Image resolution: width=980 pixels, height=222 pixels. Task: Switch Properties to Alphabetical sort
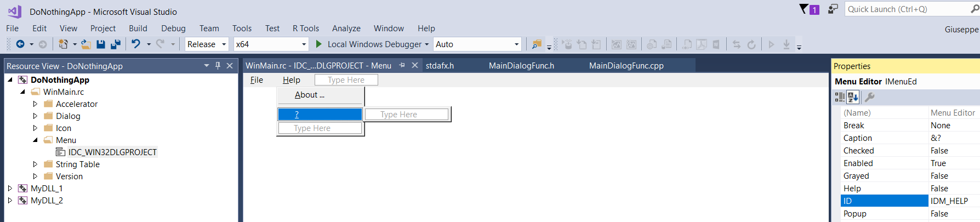pyautogui.click(x=853, y=97)
